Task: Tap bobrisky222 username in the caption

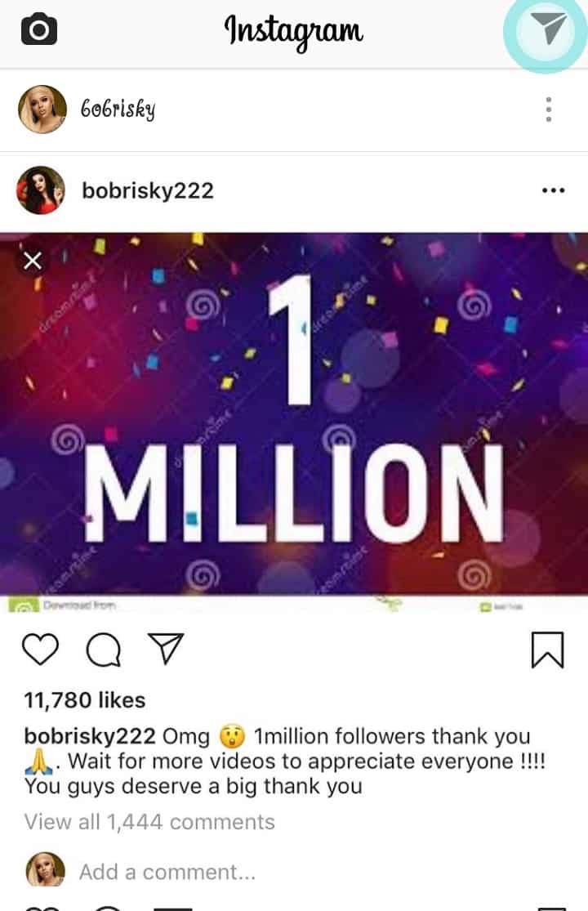Action: [x=90, y=736]
